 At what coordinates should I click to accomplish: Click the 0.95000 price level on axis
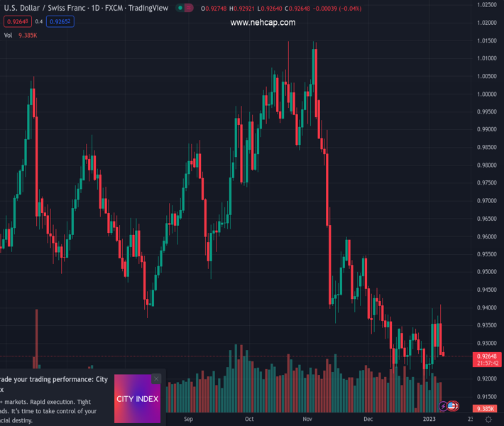coord(486,272)
